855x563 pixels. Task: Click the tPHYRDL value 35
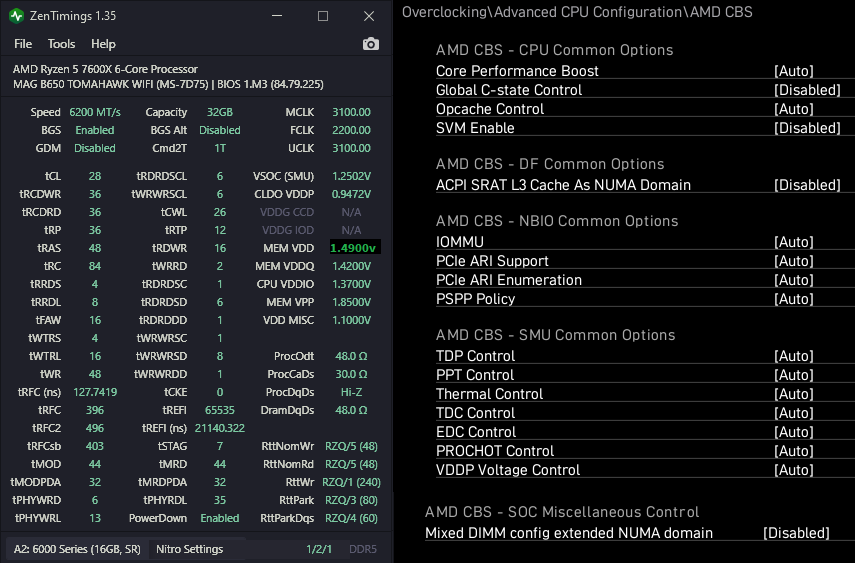click(220, 500)
